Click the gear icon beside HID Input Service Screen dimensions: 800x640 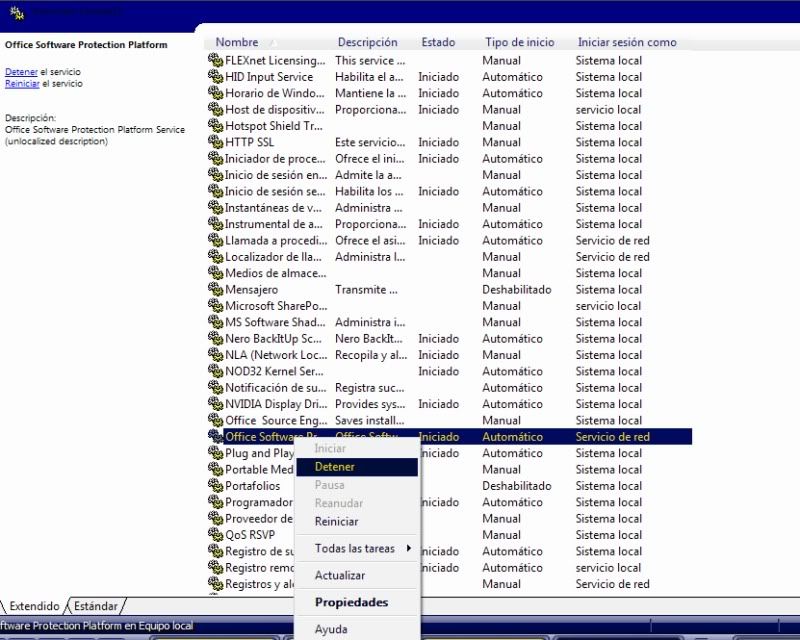coord(215,77)
